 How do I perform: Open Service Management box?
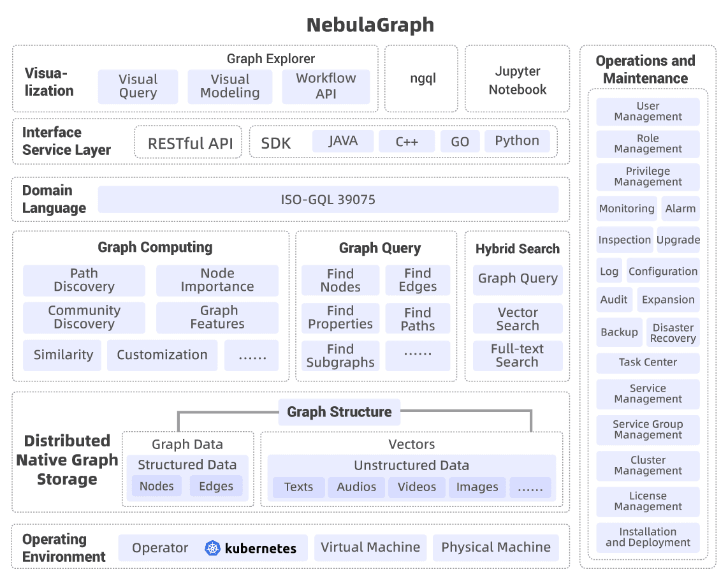coord(648,394)
